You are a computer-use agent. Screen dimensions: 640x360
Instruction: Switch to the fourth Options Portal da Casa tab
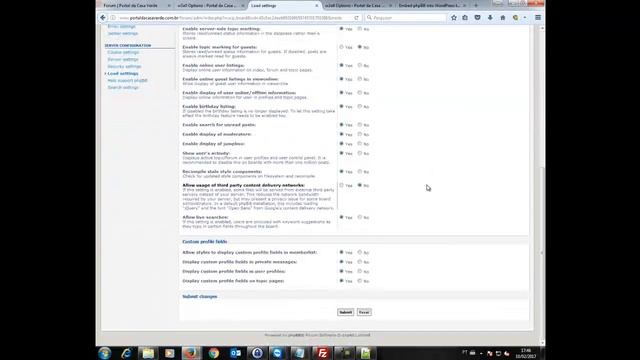(358, 6)
